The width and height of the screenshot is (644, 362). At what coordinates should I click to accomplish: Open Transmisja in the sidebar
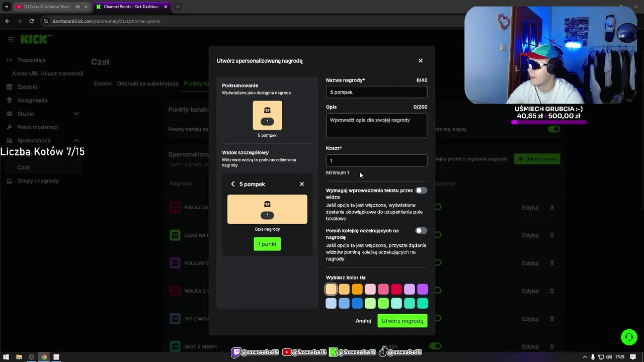[31, 60]
